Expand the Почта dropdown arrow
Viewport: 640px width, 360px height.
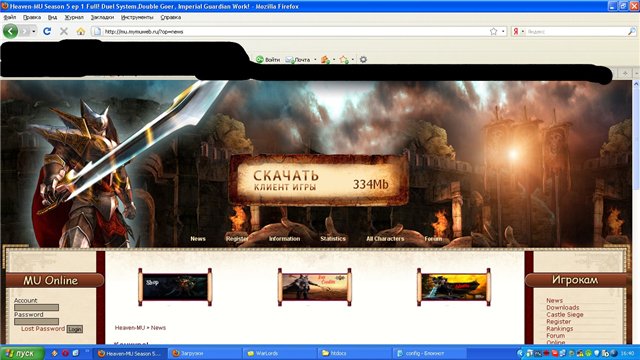[x=315, y=60]
